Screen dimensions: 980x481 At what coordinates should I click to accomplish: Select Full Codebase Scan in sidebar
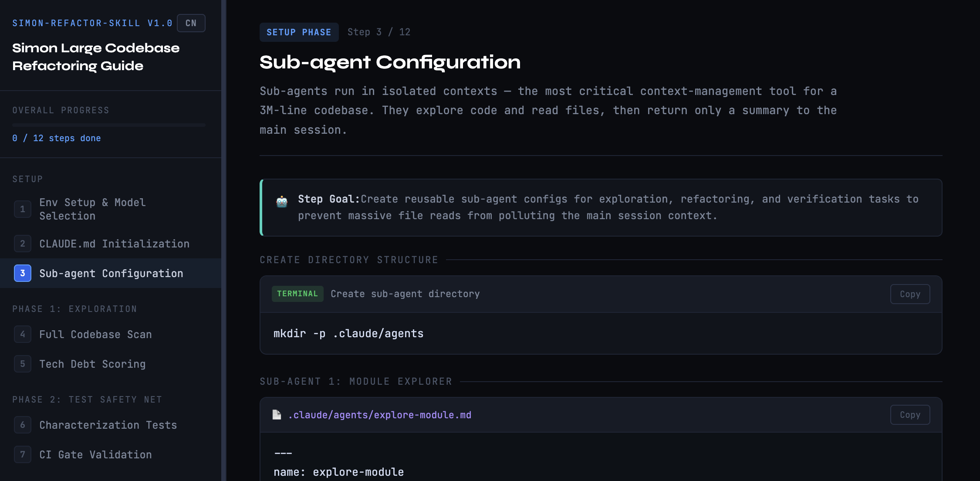(x=95, y=334)
